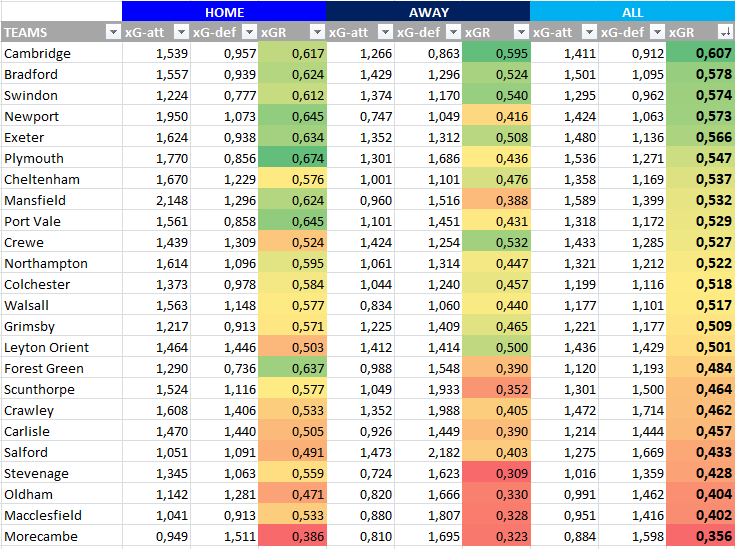Click Exeter's overall xGR value 0,566

700,137
